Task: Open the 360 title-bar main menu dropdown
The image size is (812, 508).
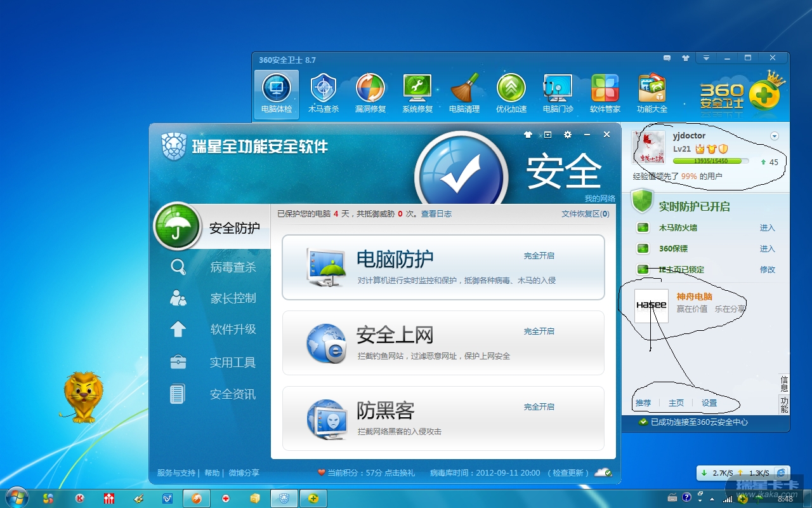Action: pyautogui.click(x=706, y=58)
